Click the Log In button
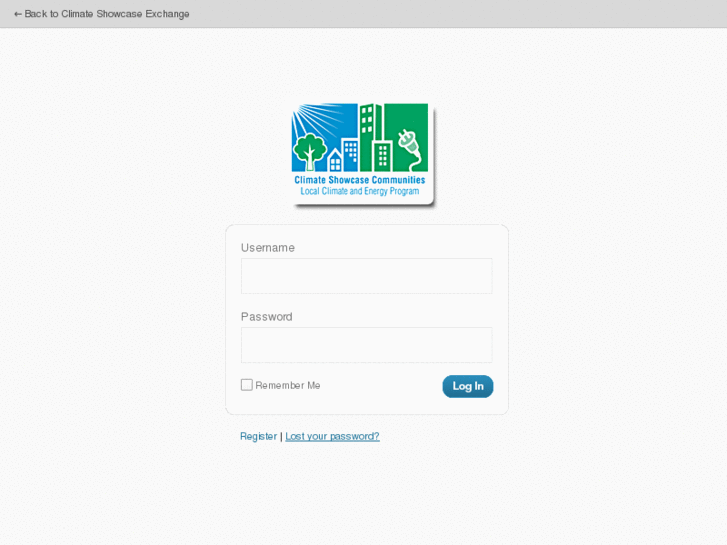 467,386
